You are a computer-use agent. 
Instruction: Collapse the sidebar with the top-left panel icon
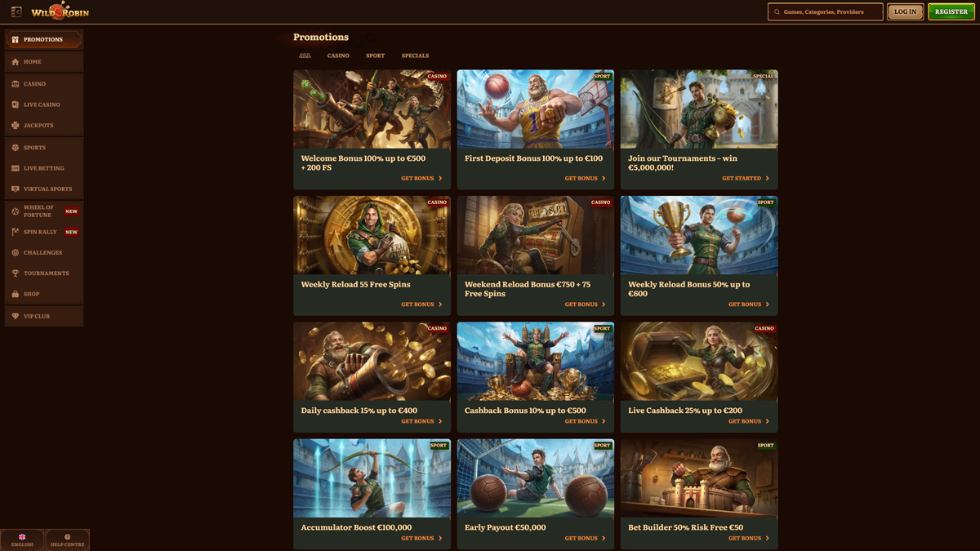[16, 12]
